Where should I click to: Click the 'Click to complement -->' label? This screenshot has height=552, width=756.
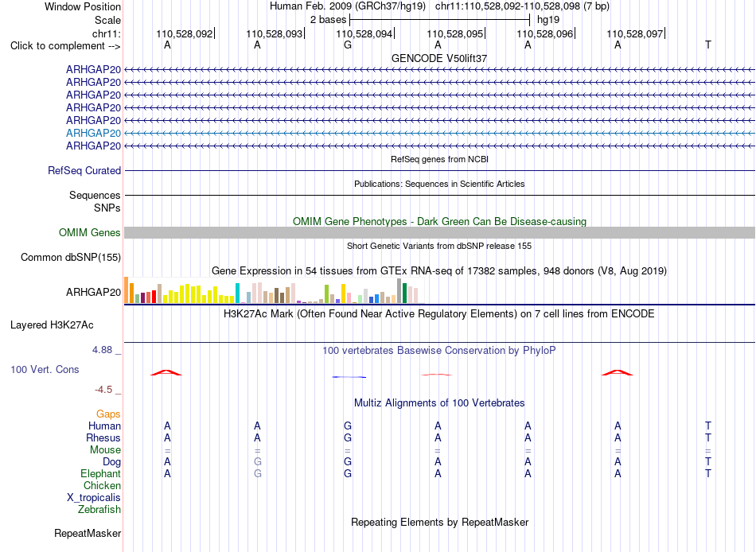(65, 46)
